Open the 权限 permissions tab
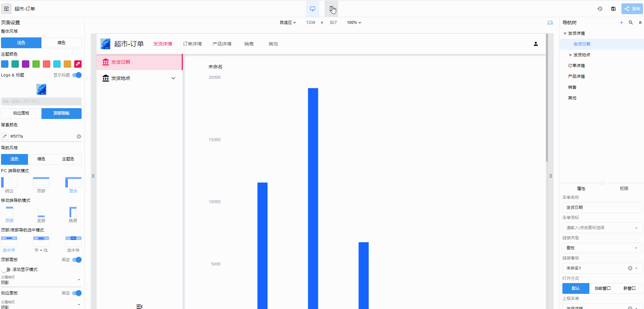Viewport: 644px width, 309px height. 624,189
